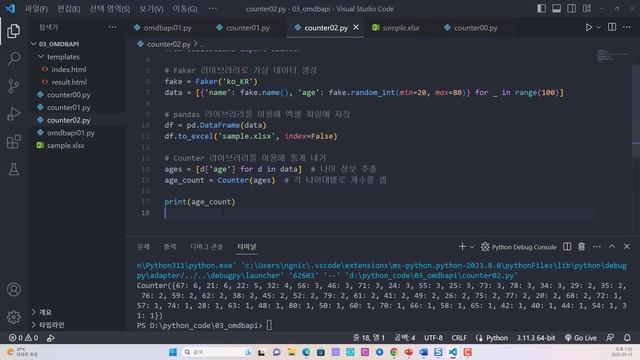This screenshot has height=360, width=640.
Task: Change CRLF end of line sequence
Action: [459, 338]
